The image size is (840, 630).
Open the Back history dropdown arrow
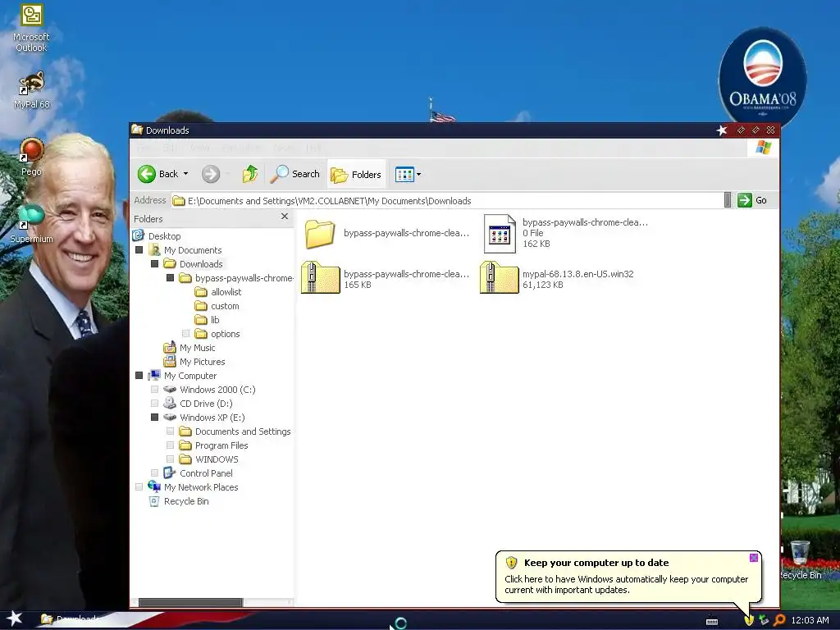tap(185, 174)
